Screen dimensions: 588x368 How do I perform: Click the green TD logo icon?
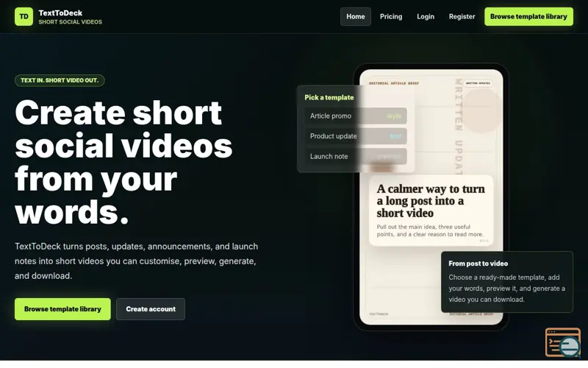[x=24, y=16]
